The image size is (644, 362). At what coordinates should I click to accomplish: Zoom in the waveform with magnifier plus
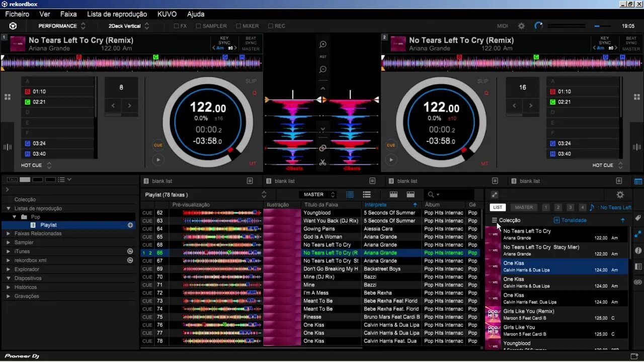(x=323, y=44)
